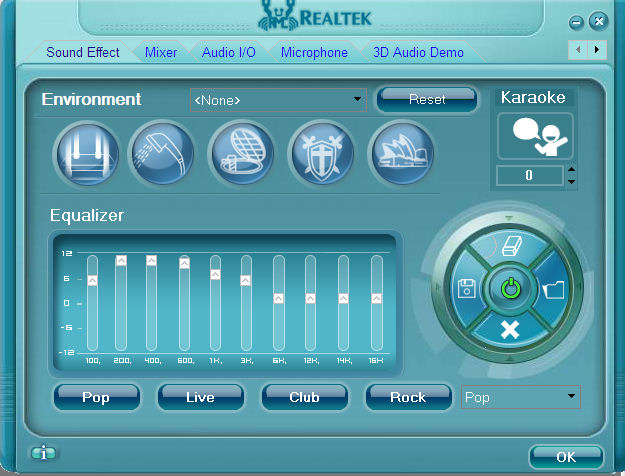Click the 14K equalizer slider handle
The image size is (625, 476).
(343, 298)
